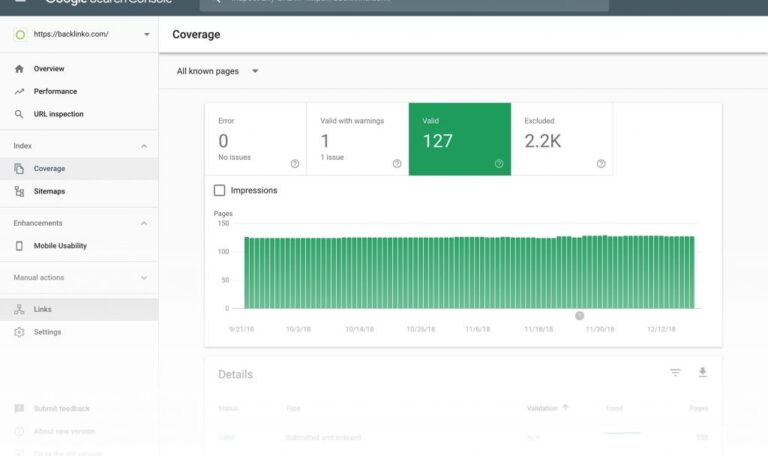Open help icon on Excluded card

601,164
